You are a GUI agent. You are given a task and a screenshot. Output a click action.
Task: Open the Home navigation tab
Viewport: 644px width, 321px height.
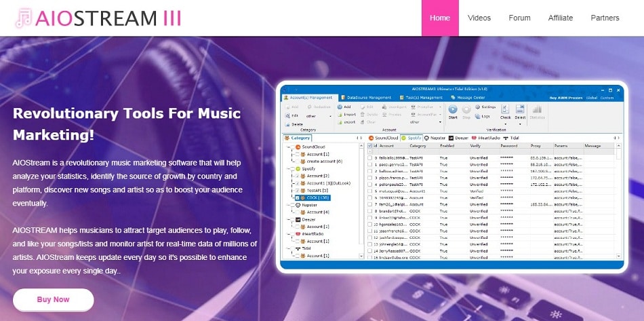click(440, 18)
